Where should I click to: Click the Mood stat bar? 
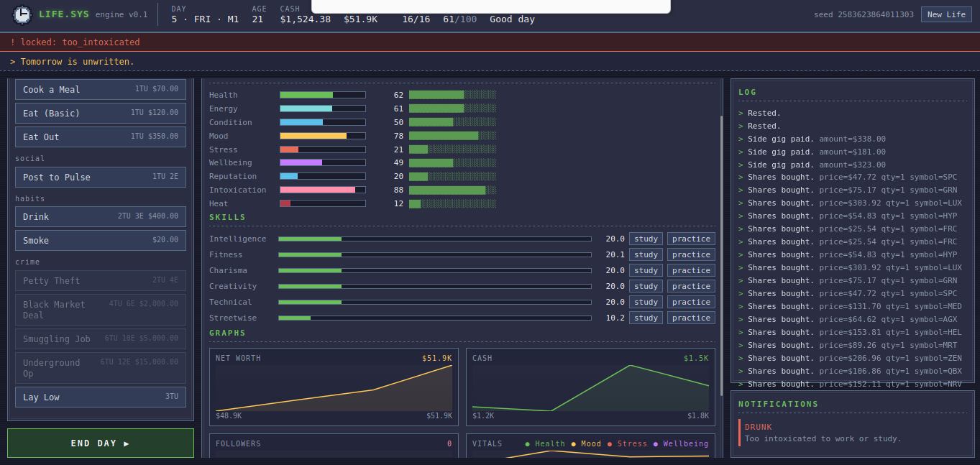click(323, 136)
